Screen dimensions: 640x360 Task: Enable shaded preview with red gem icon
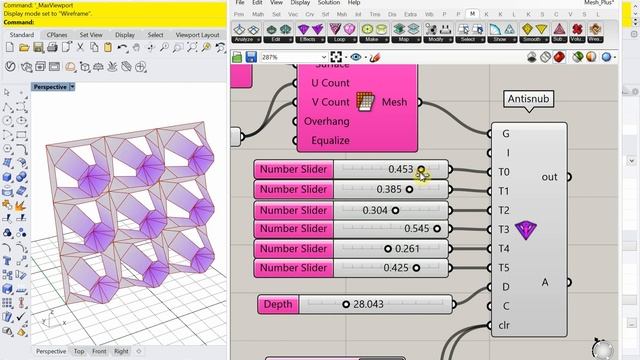point(559,57)
